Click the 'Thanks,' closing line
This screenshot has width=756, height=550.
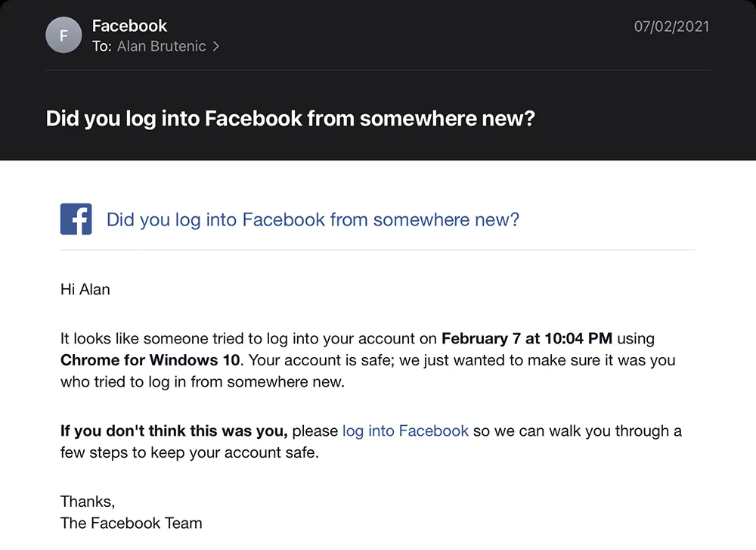click(88, 502)
